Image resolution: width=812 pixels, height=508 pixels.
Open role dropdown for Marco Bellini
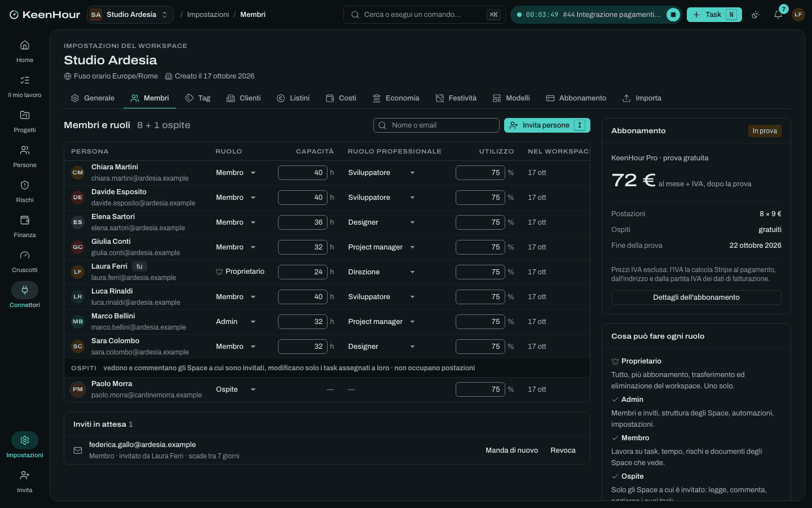(236, 322)
